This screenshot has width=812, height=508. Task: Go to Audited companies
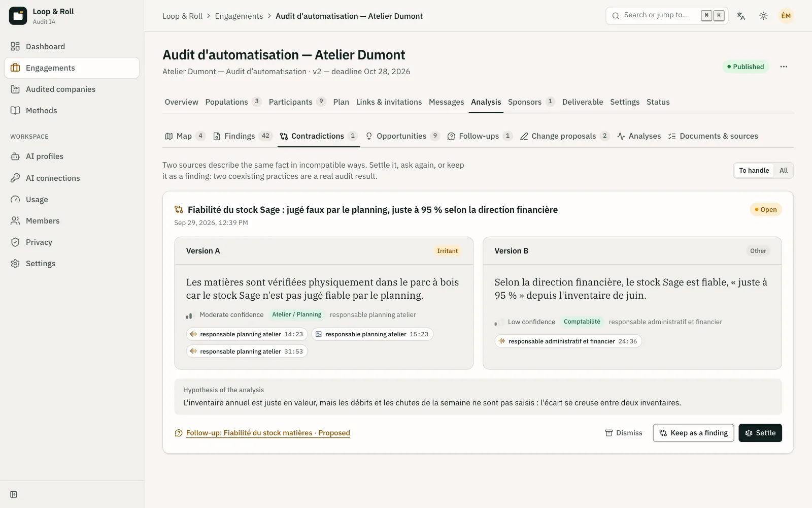[x=72, y=89]
